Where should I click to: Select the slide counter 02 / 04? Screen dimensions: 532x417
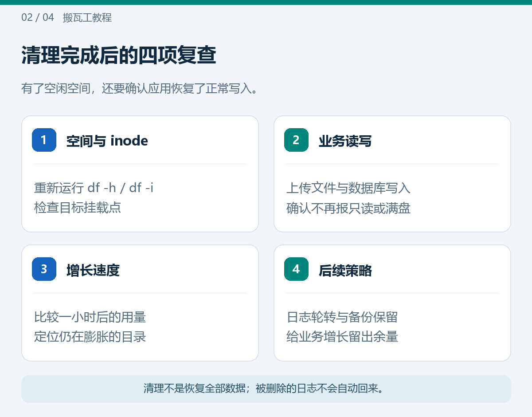click(38, 18)
